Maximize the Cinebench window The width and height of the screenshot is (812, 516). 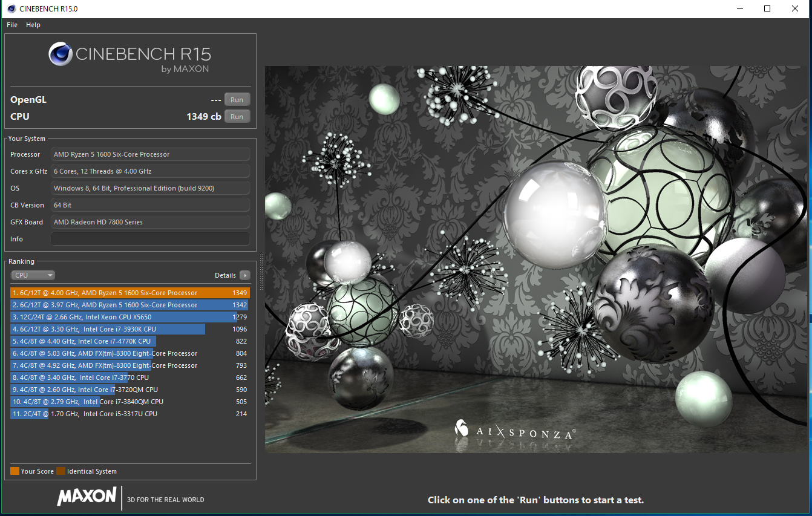coord(768,8)
